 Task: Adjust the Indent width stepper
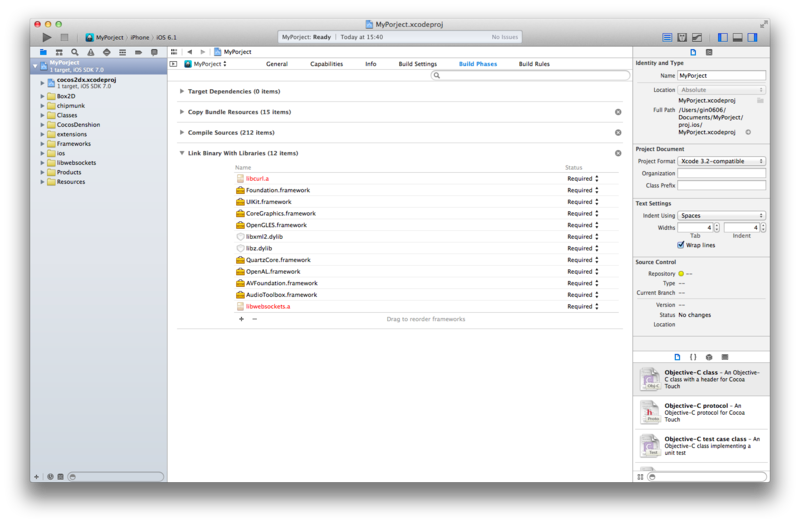[x=763, y=228]
